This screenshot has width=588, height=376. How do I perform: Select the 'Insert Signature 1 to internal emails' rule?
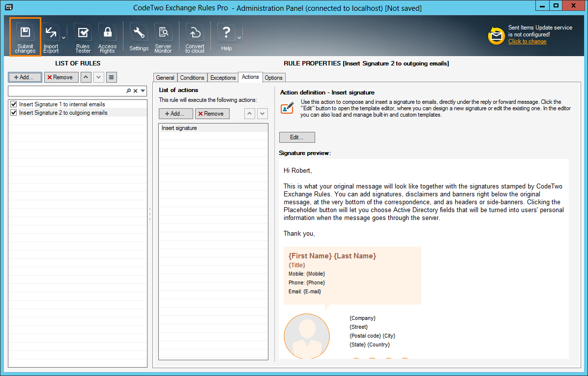click(x=62, y=104)
